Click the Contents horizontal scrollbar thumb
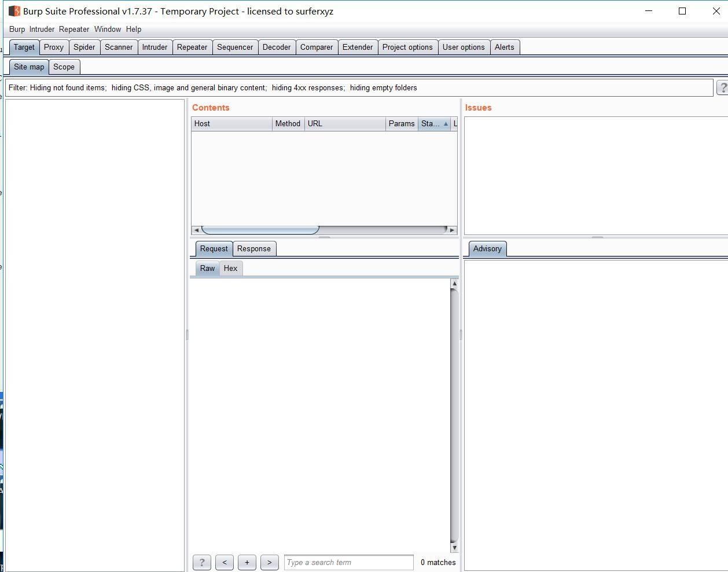This screenshot has height=572, width=728. 260,230
